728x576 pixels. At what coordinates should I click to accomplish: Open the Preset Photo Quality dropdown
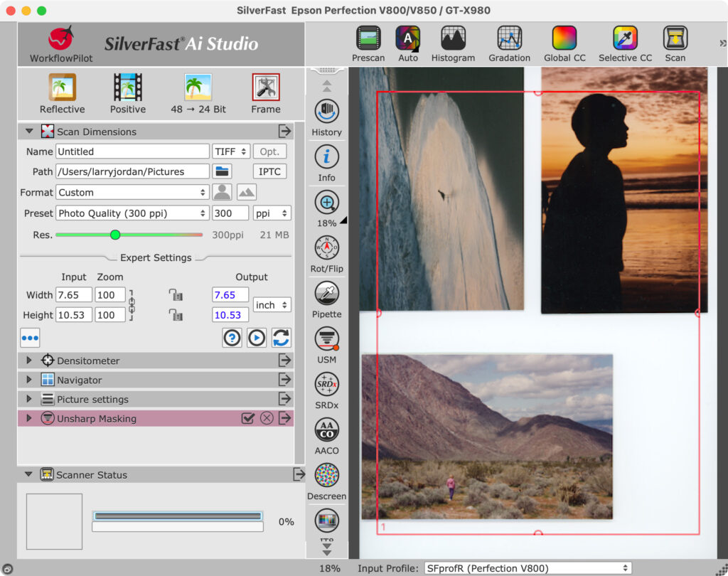pyautogui.click(x=132, y=213)
